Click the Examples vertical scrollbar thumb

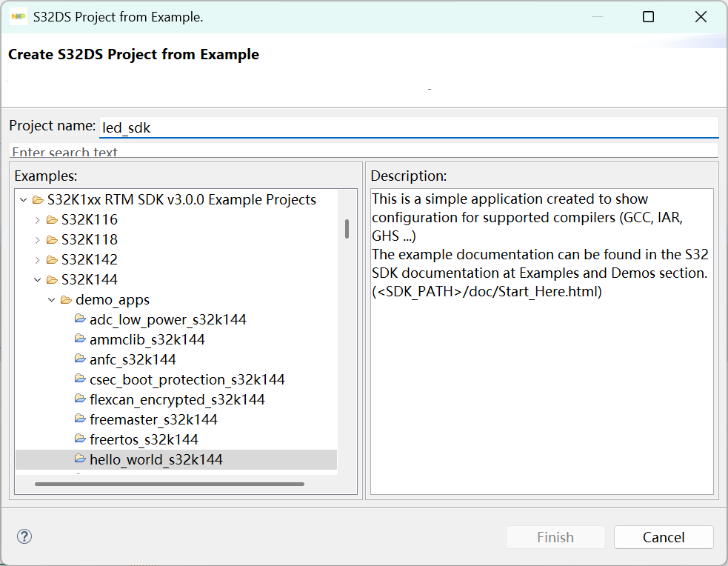(347, 229)
